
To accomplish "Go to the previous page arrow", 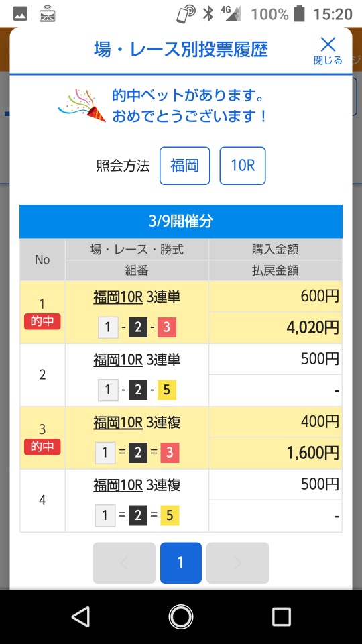I will 124,563.
